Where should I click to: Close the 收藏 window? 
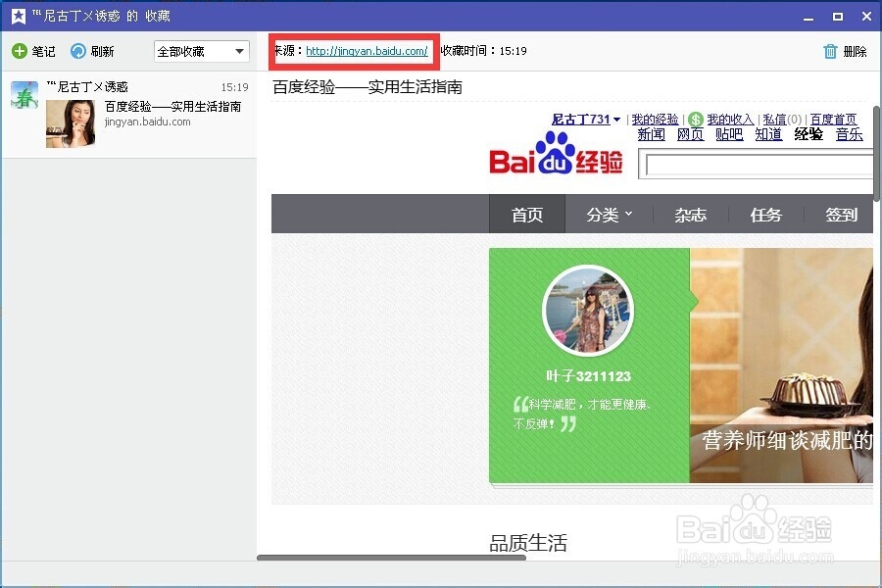(867, 17)
